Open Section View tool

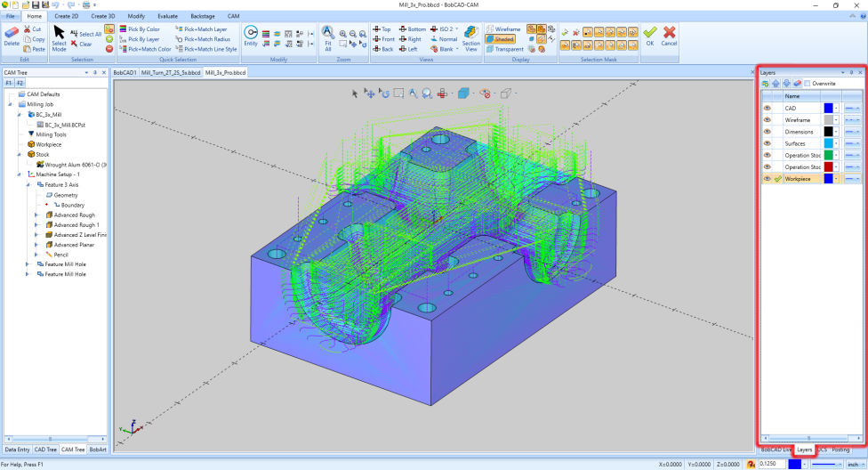click(471, 37)
